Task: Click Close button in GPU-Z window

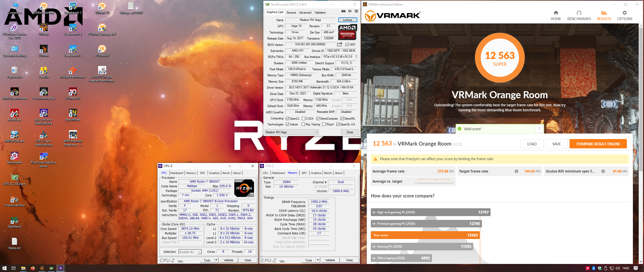Action: pyautogui.click(x=349, y=132)
